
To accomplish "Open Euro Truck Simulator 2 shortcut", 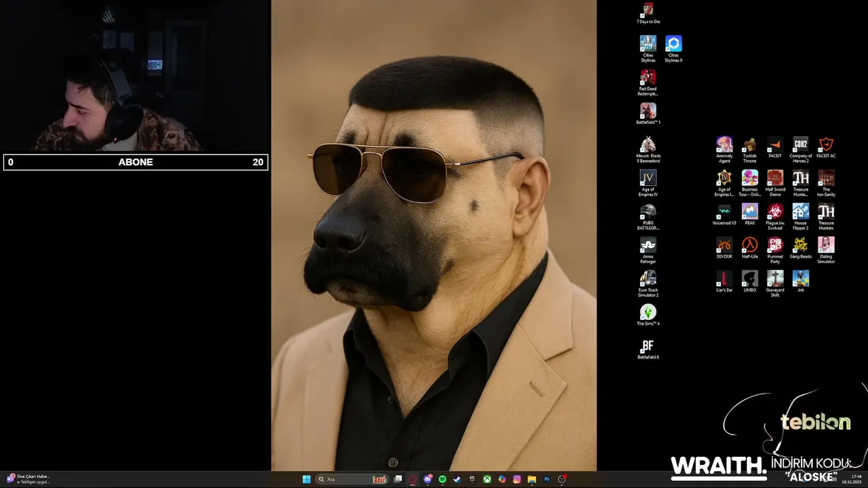I will [648, 284].
